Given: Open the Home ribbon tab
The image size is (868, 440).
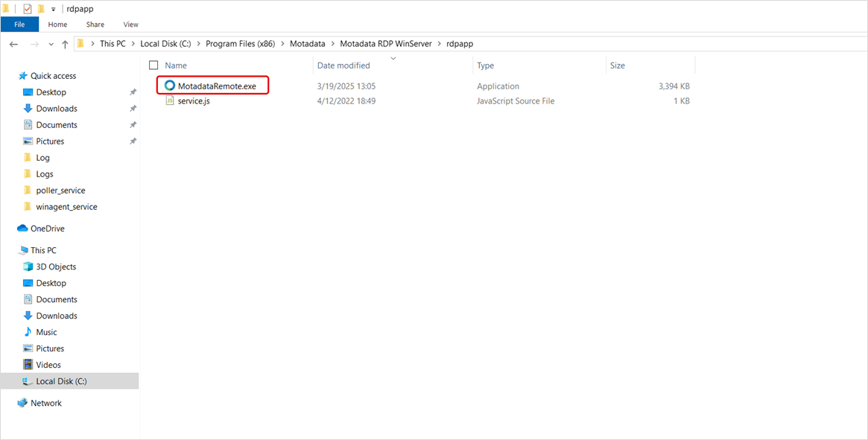Looking at the screenshot, I should (x=57, y=25).
